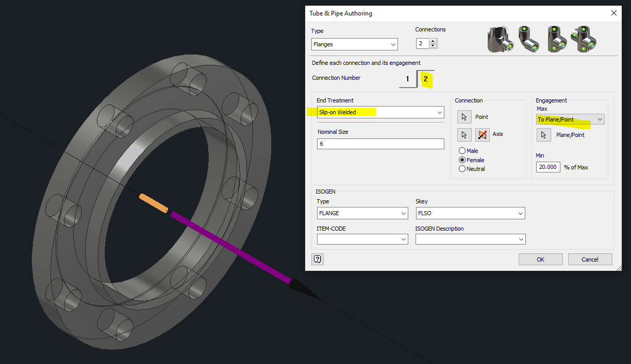This screenshot has height=364, width=631.
Task: Click the purple axis arrow in the viewport
Action: point(232,248)
